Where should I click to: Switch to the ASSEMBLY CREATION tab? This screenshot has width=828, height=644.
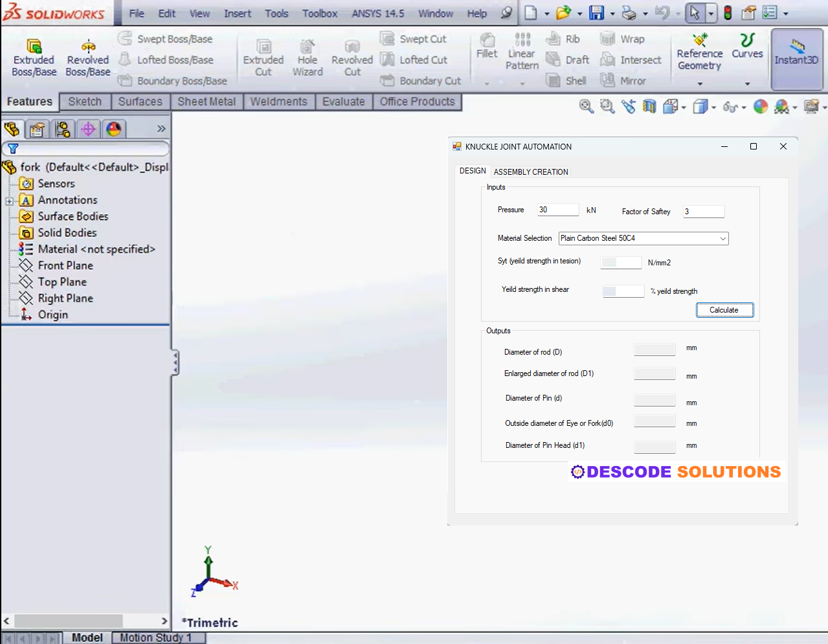531,171
